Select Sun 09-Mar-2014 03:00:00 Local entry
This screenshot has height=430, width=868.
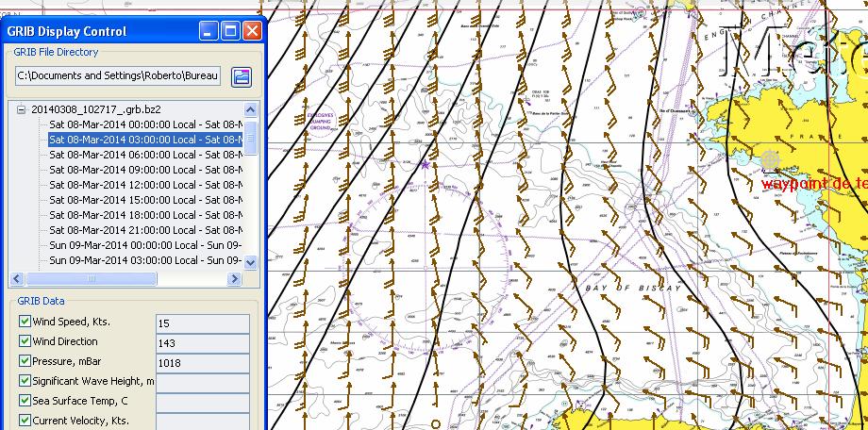[x=145, y=259]
